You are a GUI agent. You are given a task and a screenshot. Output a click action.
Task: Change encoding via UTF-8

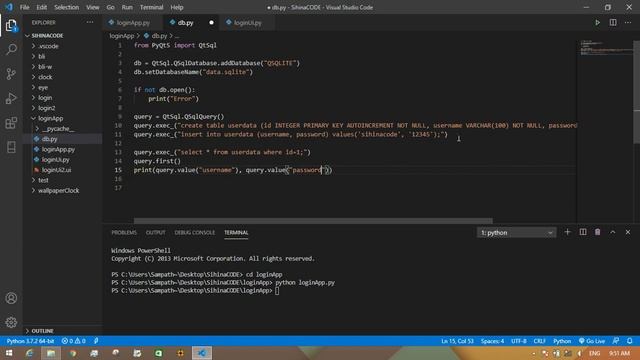point(519,341)
